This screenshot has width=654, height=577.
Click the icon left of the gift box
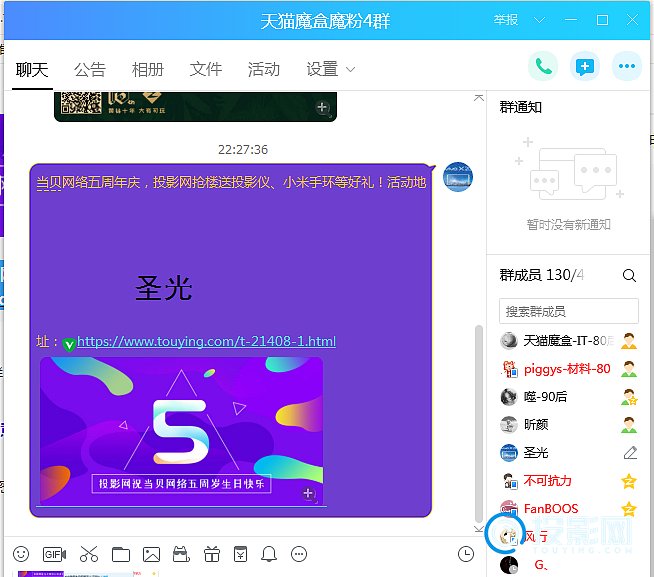181,554
